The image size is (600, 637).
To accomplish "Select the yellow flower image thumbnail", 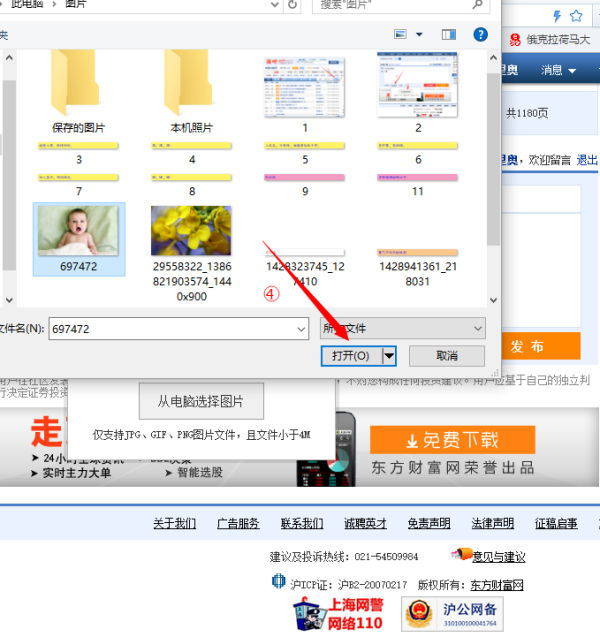I will [x=191, y=230].
